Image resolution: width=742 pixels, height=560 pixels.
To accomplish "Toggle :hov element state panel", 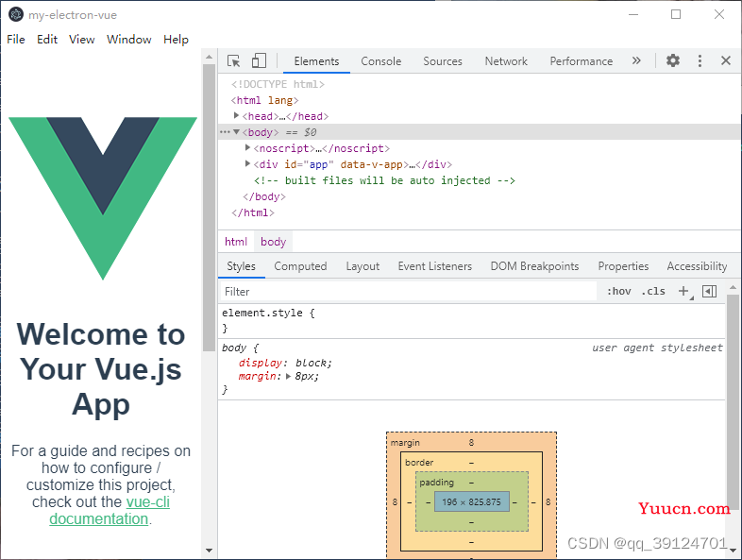I will click(619, 291).
